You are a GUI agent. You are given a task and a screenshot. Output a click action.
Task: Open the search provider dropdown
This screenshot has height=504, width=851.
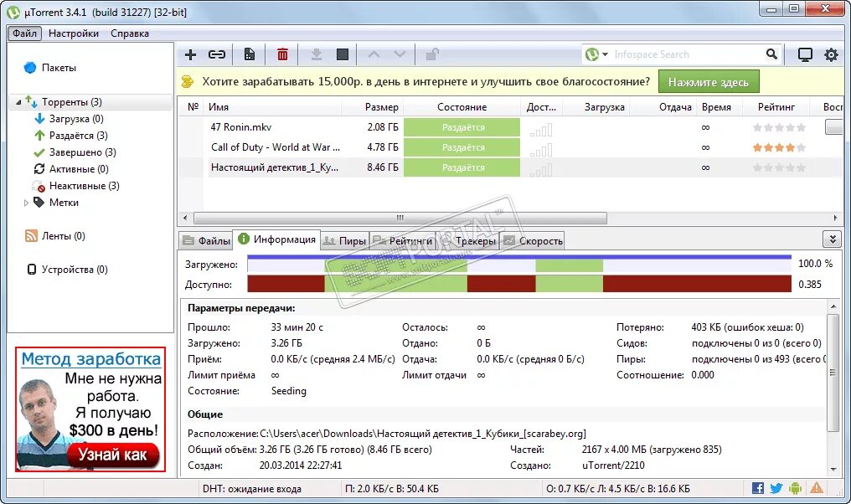point(605,54)
